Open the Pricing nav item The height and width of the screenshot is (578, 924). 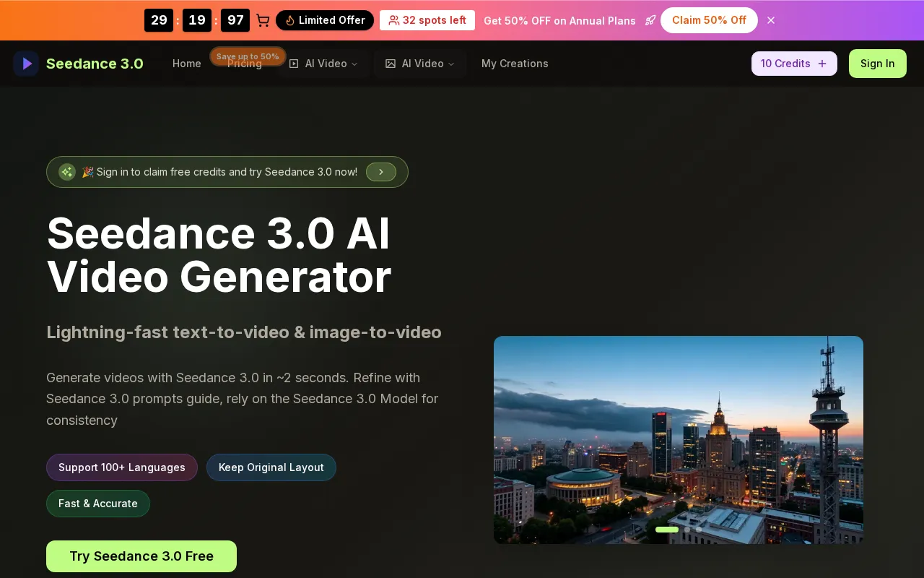click(245, 64)
